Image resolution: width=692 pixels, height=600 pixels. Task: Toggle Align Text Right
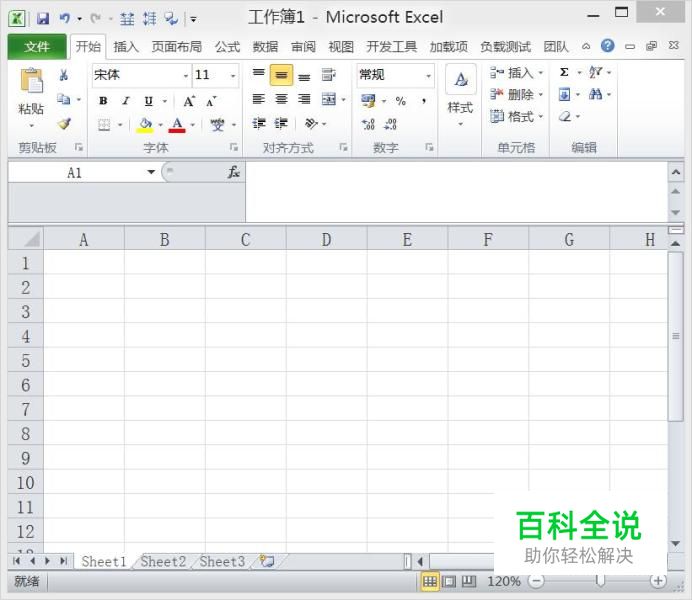(x=304, y=99)
